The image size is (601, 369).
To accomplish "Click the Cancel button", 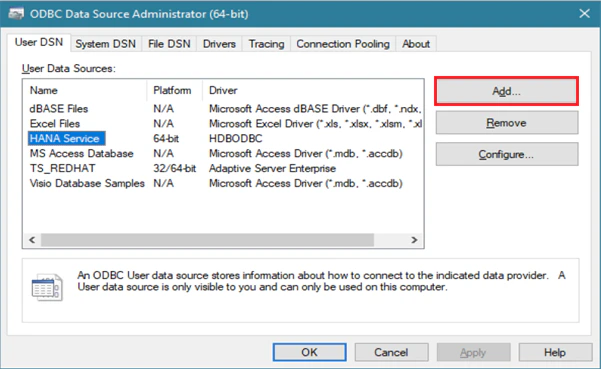I will coord(391,352).
